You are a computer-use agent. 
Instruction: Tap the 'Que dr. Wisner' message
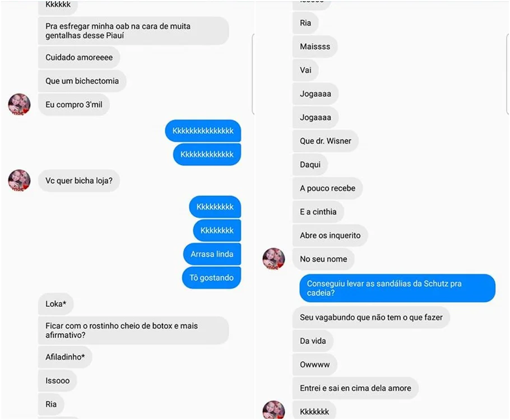click(x=325, y=141)
